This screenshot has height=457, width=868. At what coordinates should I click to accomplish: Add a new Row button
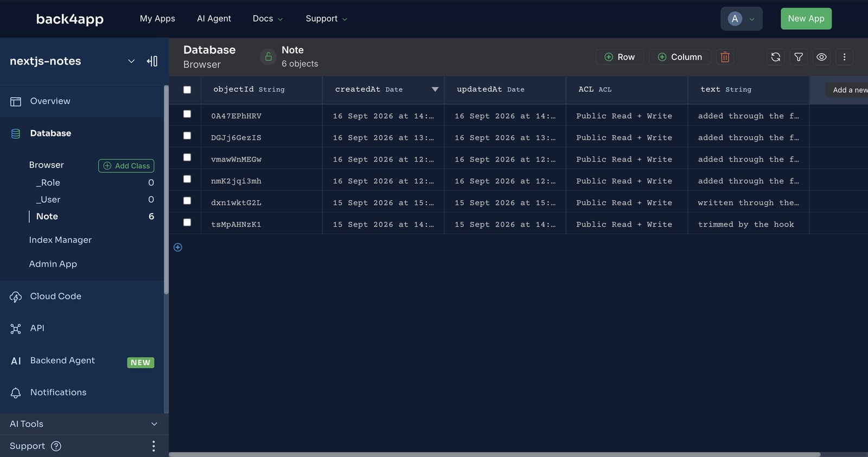(x=620, y=57)
